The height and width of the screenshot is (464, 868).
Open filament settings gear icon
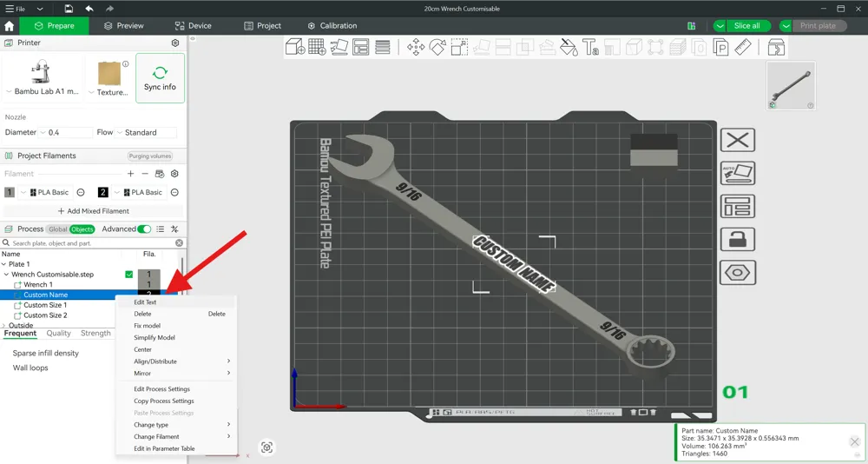click(174, 174)
